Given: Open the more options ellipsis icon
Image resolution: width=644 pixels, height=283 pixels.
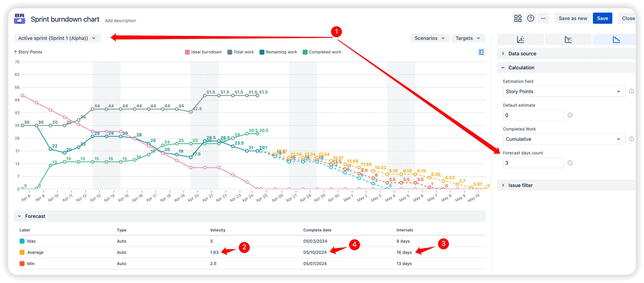Looking at the screenshot, I should click(543, 18).
